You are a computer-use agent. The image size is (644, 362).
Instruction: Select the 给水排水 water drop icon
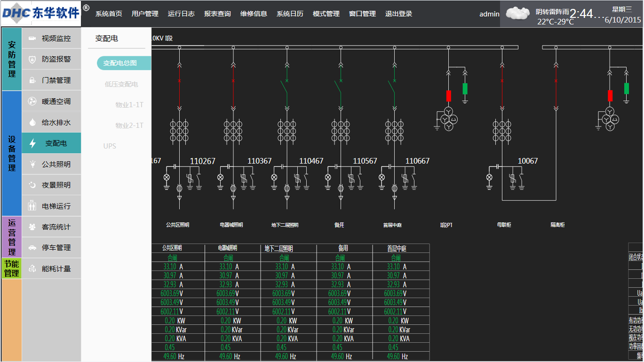tap(32, 123)
